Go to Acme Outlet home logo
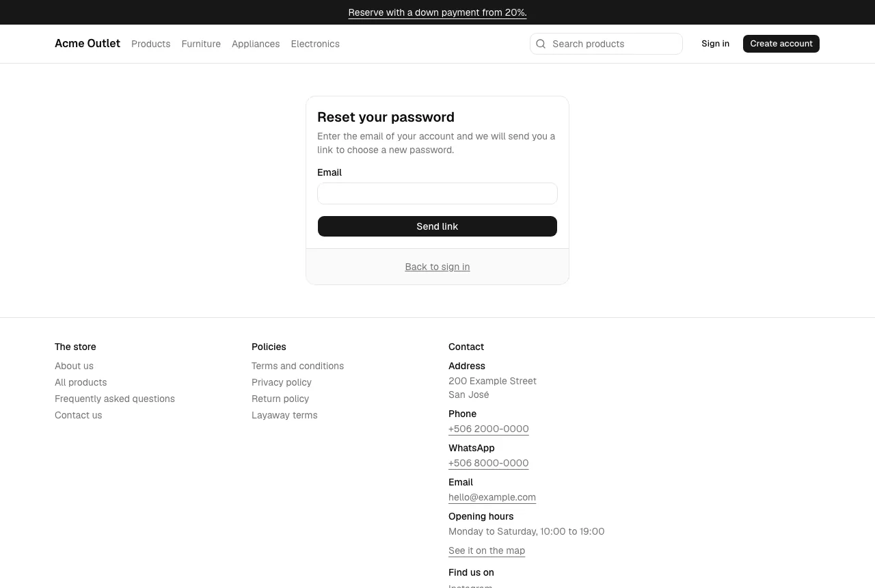 click(87, 44)
